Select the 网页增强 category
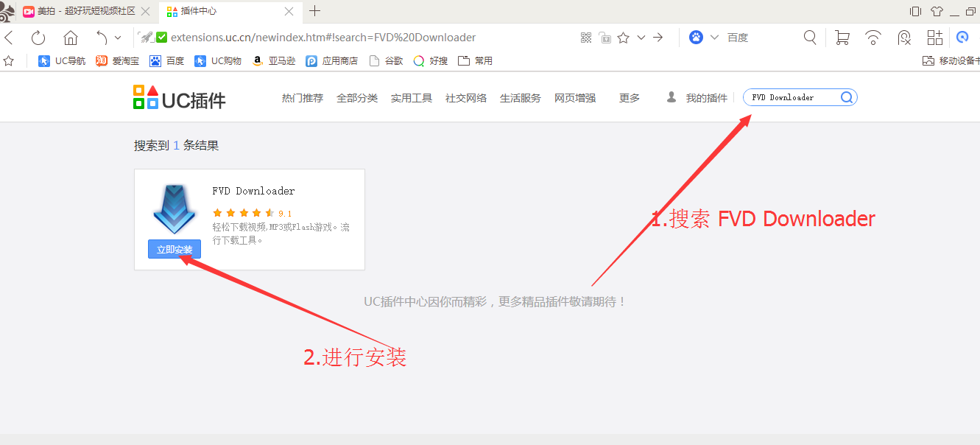The image size is (980, 445). click(575, 98)
